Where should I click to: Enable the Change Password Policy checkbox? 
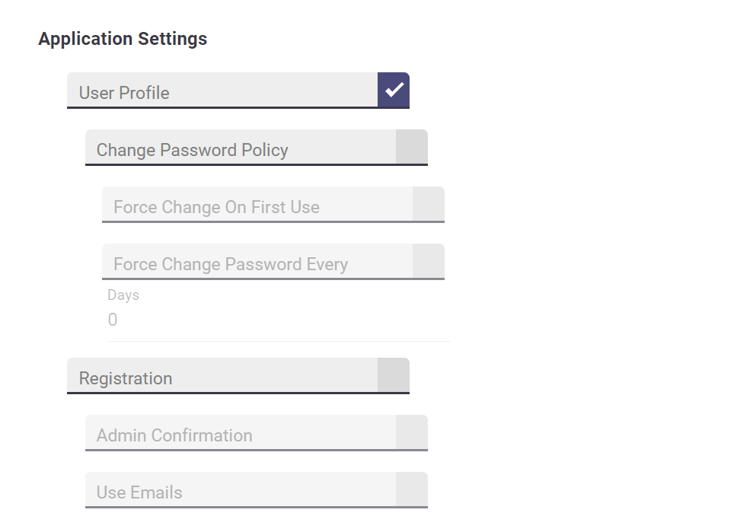pos(412,147)
